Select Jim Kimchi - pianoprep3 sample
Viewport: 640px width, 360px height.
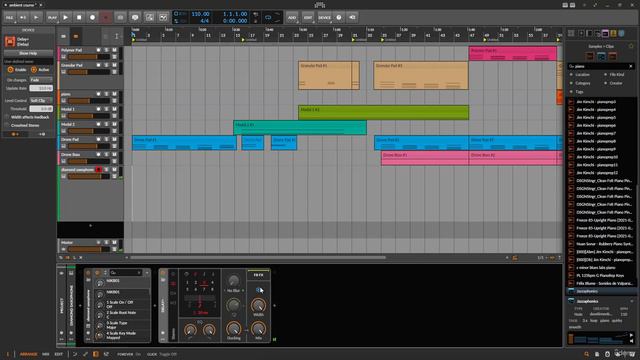point(601,102)
